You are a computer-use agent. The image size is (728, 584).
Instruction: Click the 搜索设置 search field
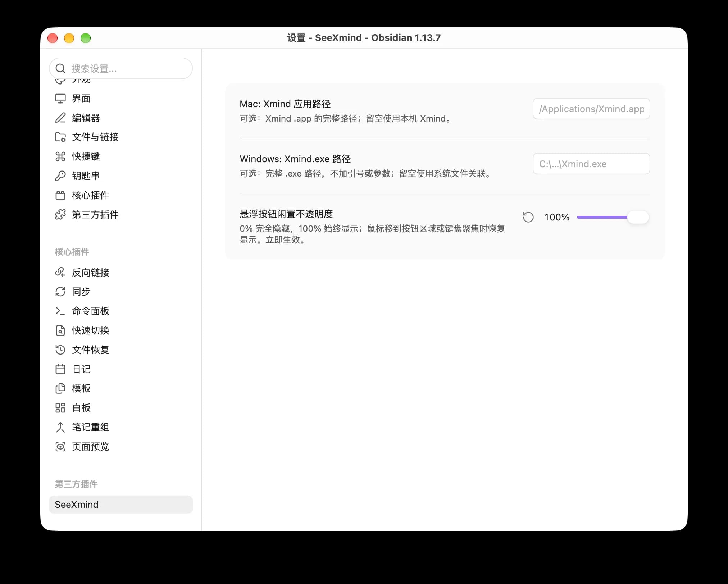pos(121,68)
